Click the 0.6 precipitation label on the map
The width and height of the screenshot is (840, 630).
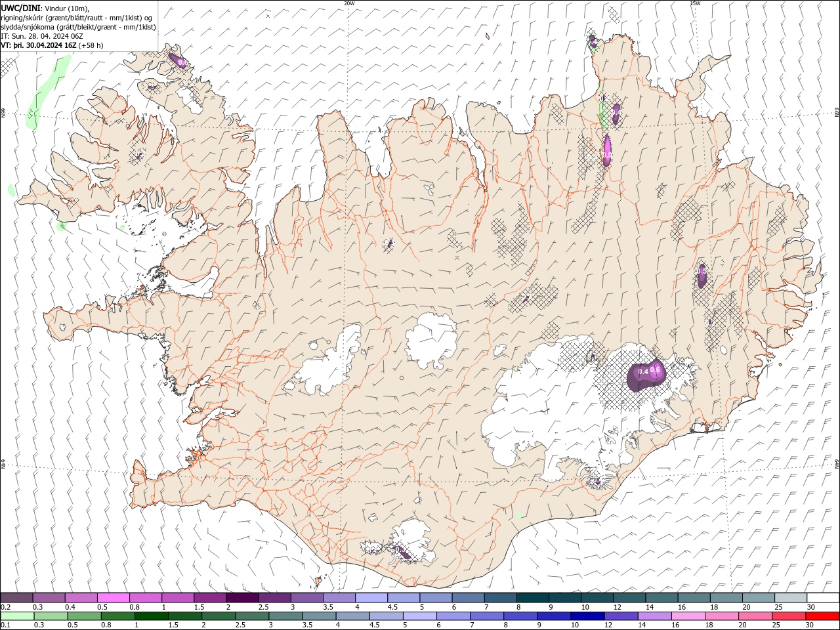(654, 370)
